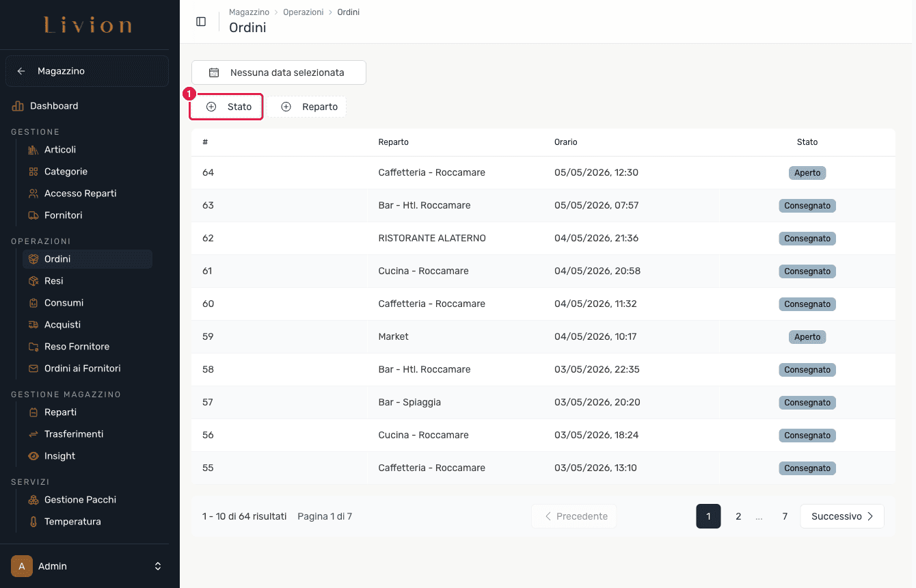Click Cucina - Roccamare in order 56
Viewport: 916px width, 588px height.
424,436
